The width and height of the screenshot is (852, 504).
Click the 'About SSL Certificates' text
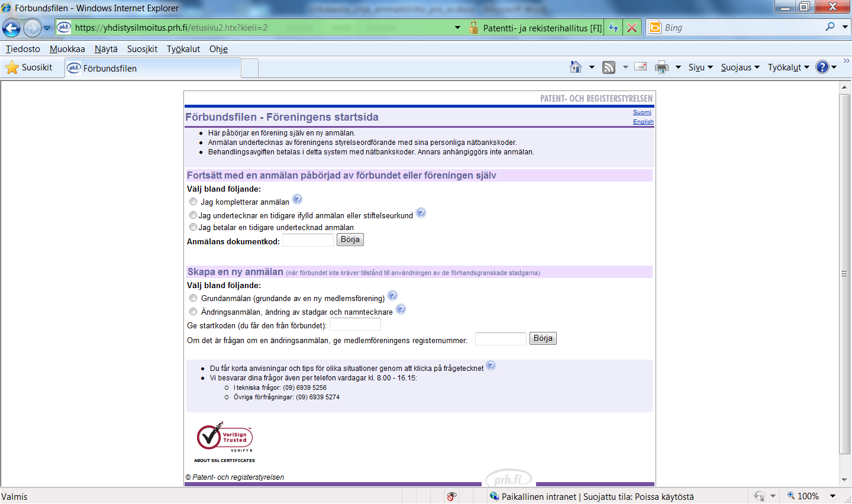pos(225,460)
